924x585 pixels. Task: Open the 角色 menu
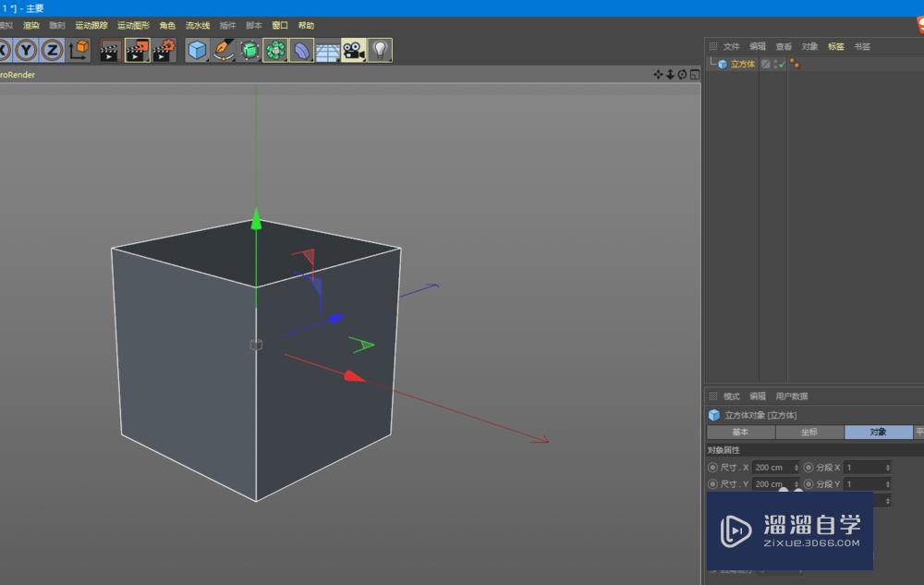tap(167, 25)
